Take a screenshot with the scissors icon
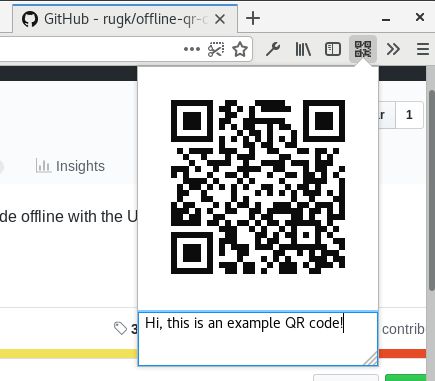The image size is (435, 381). point(216,50)
